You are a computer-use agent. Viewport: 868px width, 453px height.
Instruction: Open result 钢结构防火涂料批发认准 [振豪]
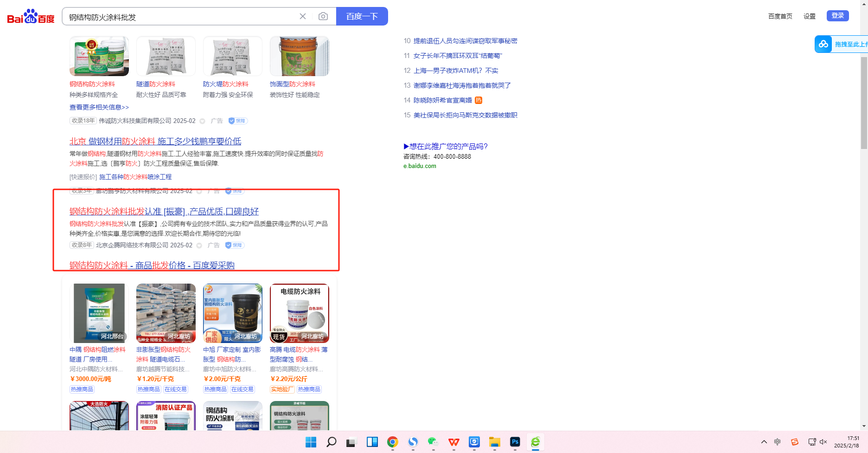pyautogui.click(x=164, y=212)
